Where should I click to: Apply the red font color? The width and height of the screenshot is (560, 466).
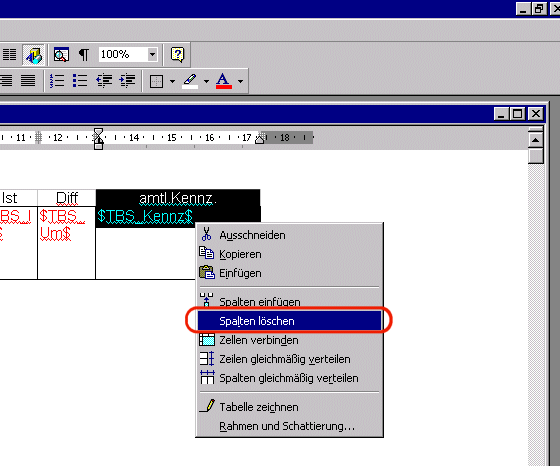(224, 81)
